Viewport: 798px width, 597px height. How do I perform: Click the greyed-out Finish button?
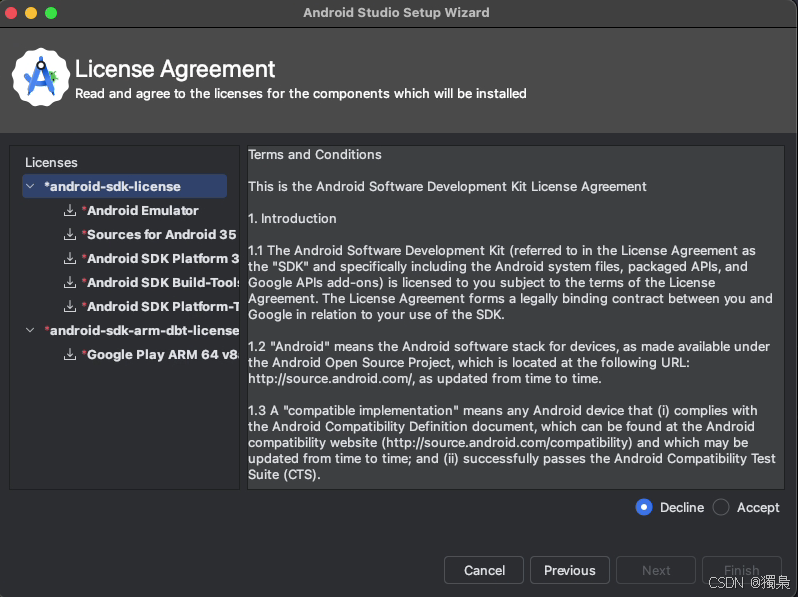coord(741,570)
